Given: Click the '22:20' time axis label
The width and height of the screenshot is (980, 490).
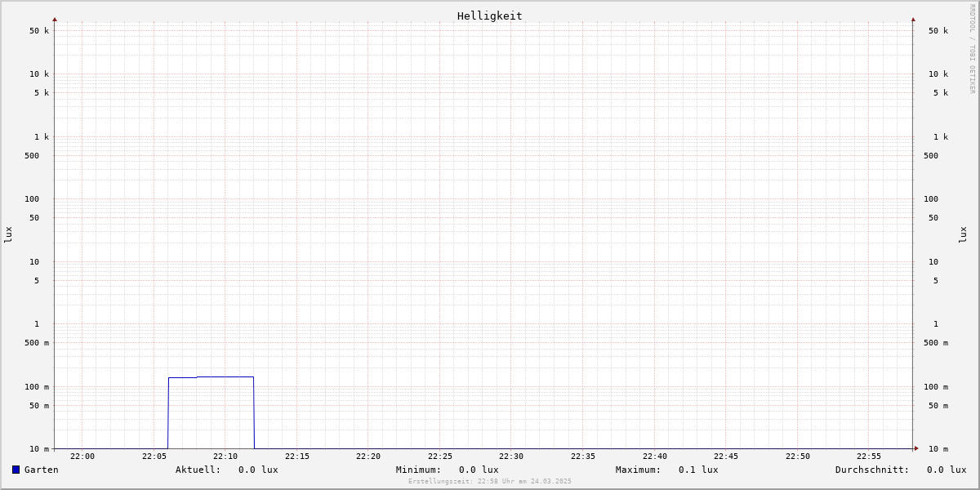Looking at the screenshot, I should point(368,457).
